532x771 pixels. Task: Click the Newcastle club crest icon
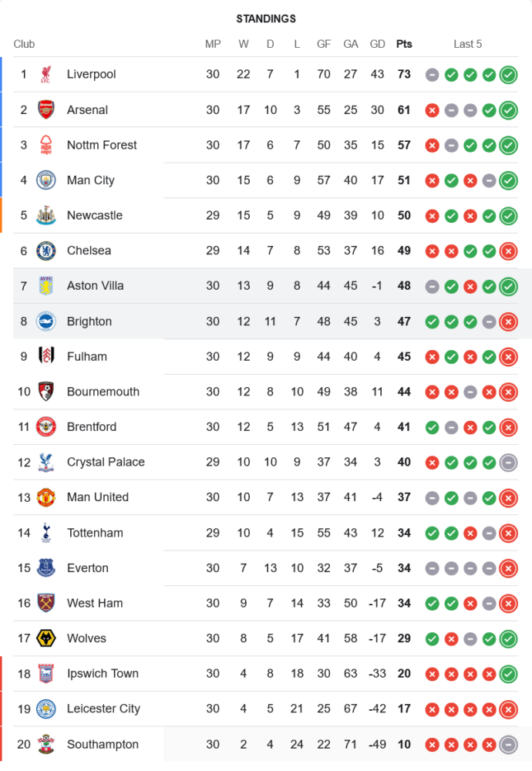[46, 216]
